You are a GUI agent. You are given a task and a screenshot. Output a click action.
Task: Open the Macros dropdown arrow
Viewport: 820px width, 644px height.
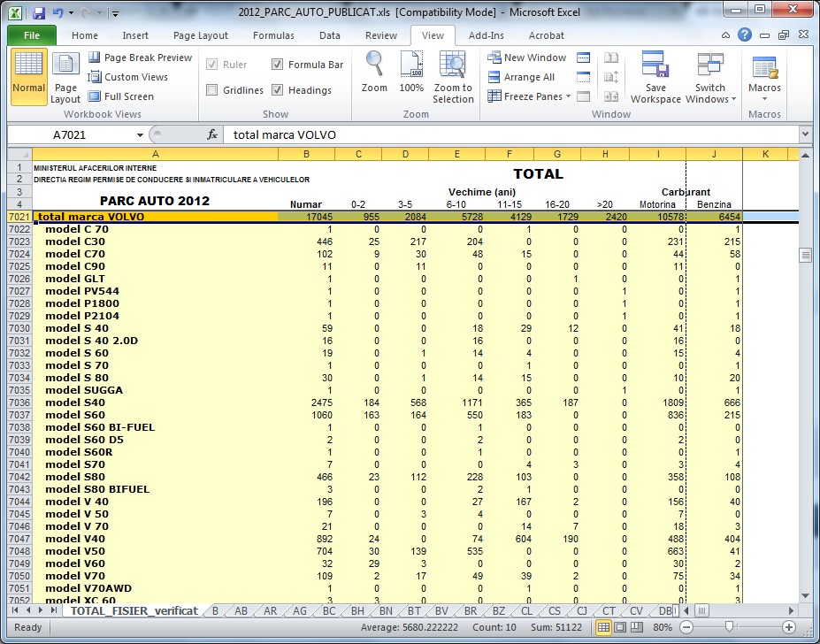764,98
